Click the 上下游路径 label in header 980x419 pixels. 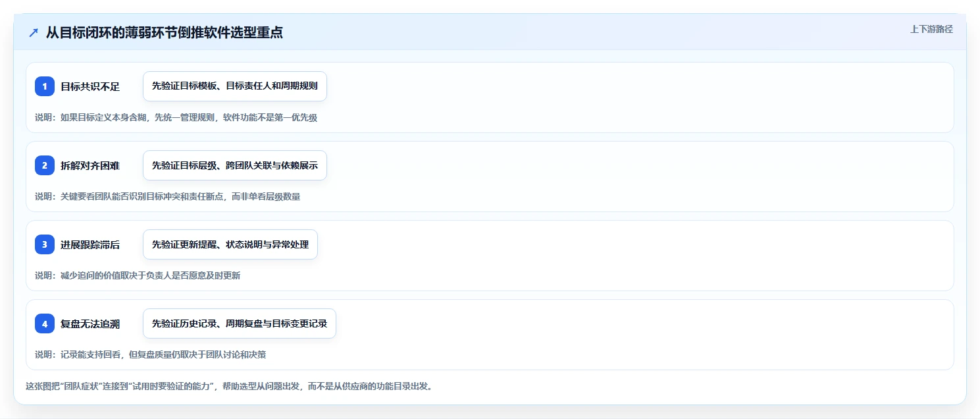[931, 29]
